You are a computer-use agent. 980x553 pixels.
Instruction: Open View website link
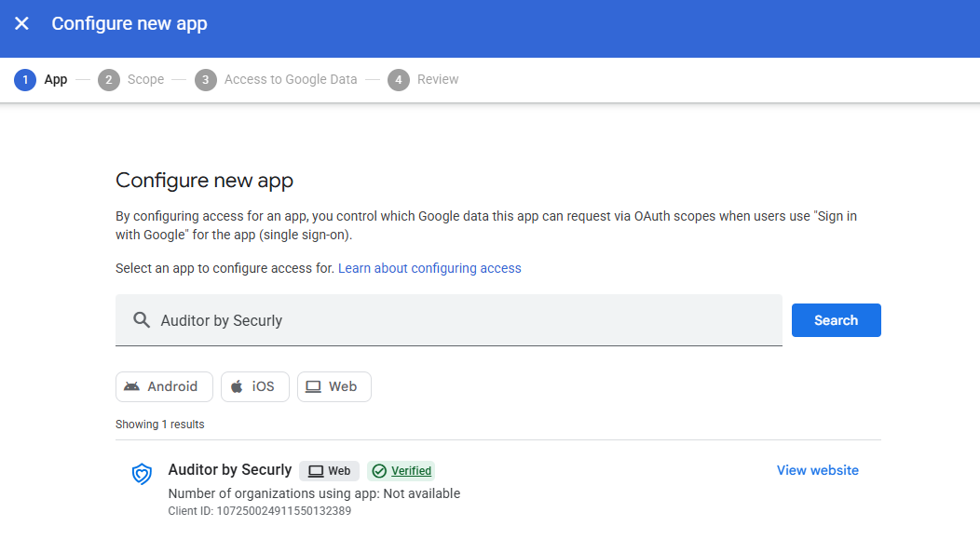pos(818,470)
